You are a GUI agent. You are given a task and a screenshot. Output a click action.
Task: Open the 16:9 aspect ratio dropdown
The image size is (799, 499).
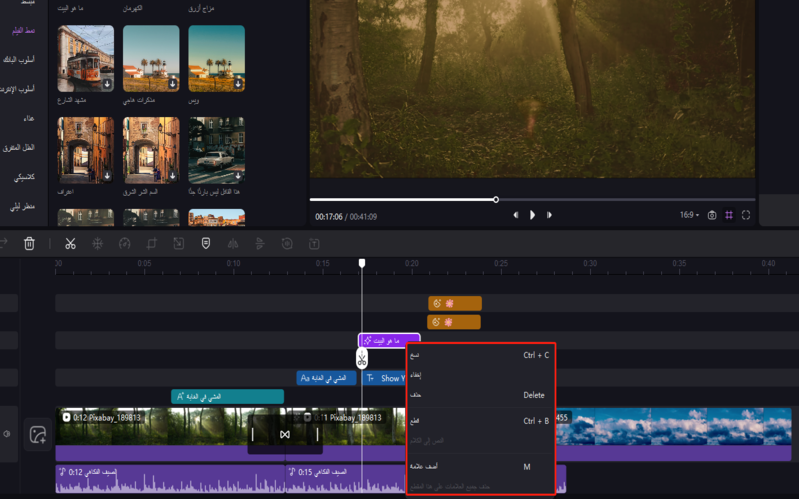(689, 215)
